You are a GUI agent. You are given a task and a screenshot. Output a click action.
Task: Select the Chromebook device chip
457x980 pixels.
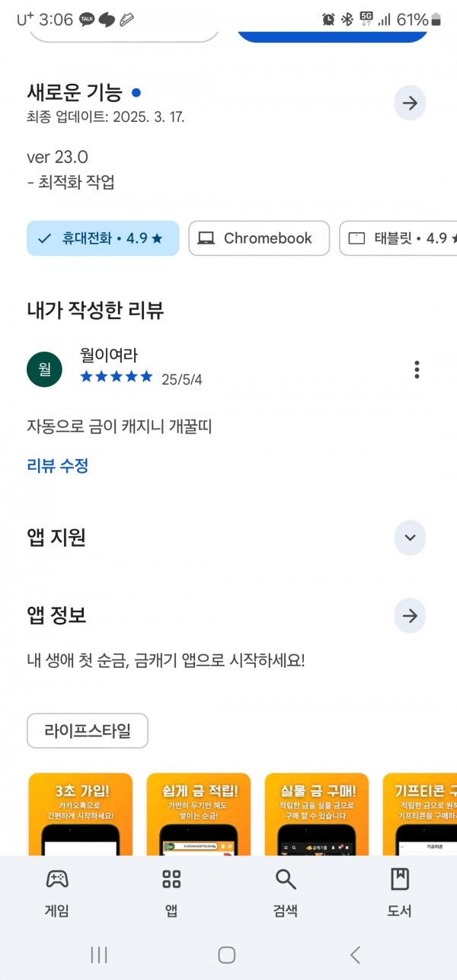259,238
